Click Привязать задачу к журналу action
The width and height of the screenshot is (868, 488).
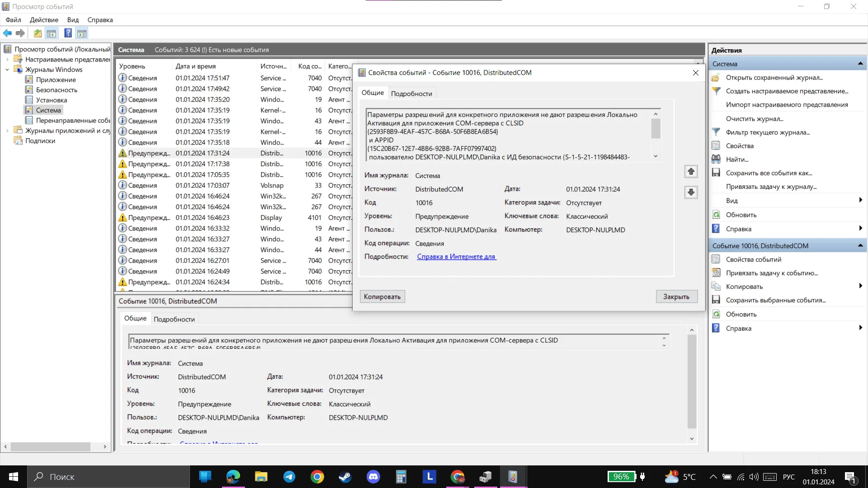[x=771, y=187]
